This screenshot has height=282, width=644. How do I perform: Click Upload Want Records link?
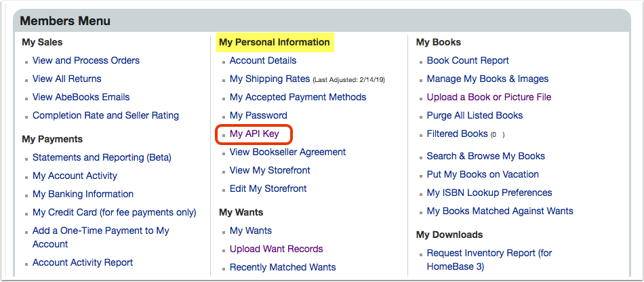click(x=276, y=249)
